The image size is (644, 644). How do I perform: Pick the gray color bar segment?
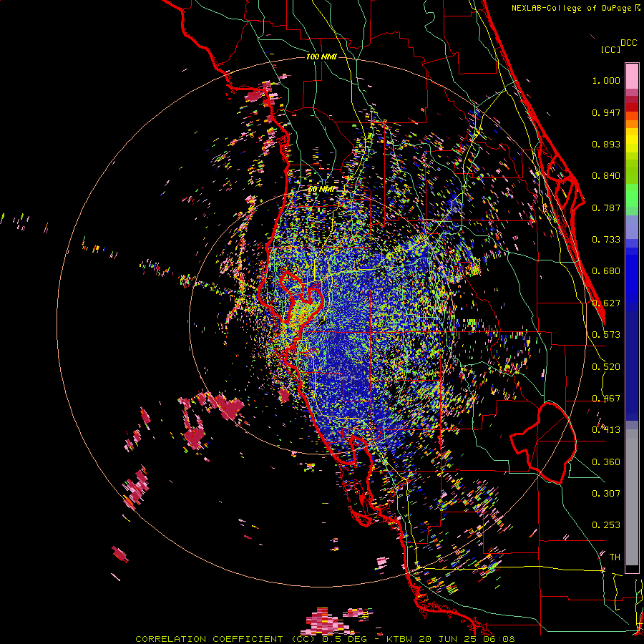click(x=632, y=497)
